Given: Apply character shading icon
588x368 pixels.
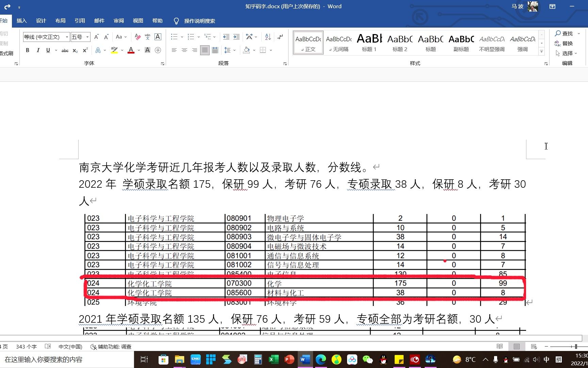Looking at the screenshot, I should click(x=147, y=50).
